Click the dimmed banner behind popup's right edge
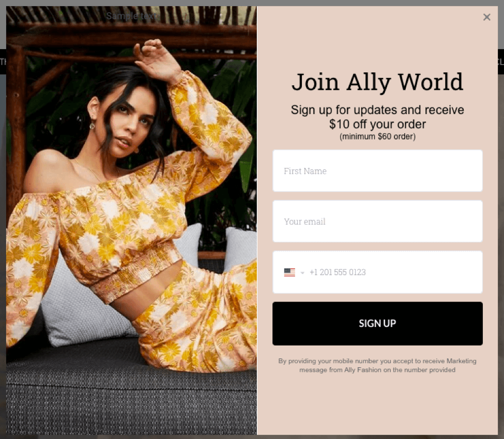The height and width of the screenshot is (439, 504). click(x=501, y=61)
